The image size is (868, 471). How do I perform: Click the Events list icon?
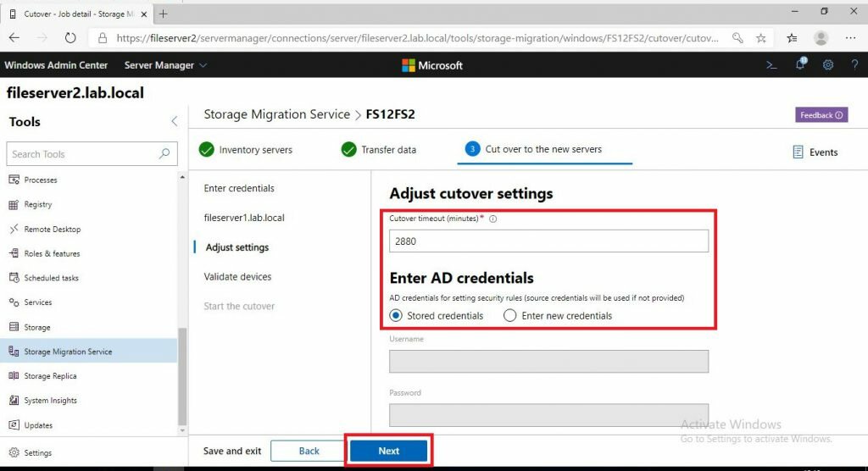coord(798,152)
